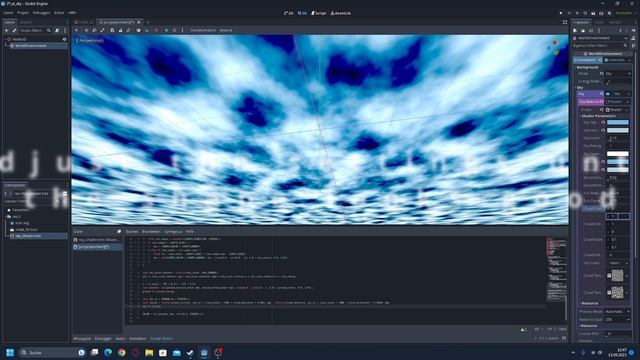Open the Perspektivisch view options
This screenshot has width=640, height=360.
pyautogui.click(x=89, y=41)
